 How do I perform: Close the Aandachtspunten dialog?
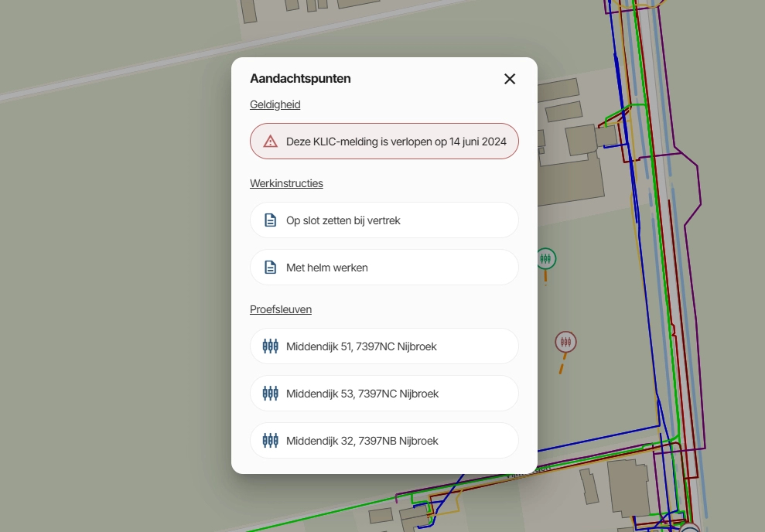click(509, 79)
